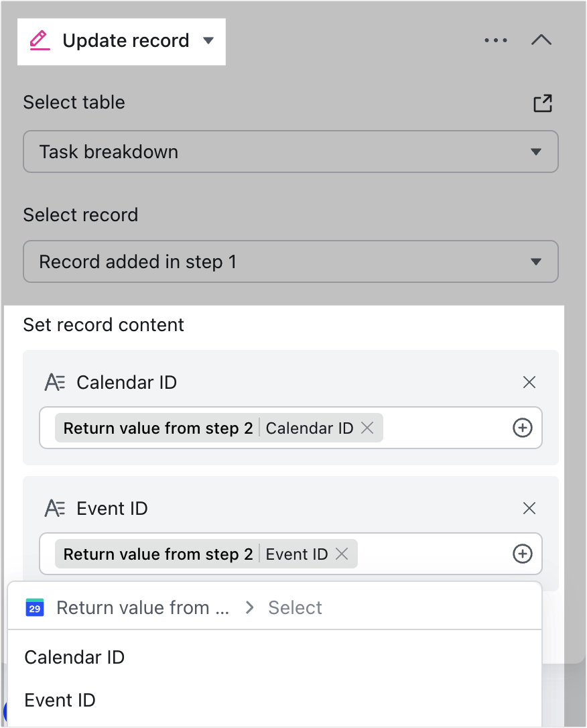Viewport: 587px width, 728px height.
Task: Open the Select table dropdown showing Task breakdown
Action: (291, 151)
